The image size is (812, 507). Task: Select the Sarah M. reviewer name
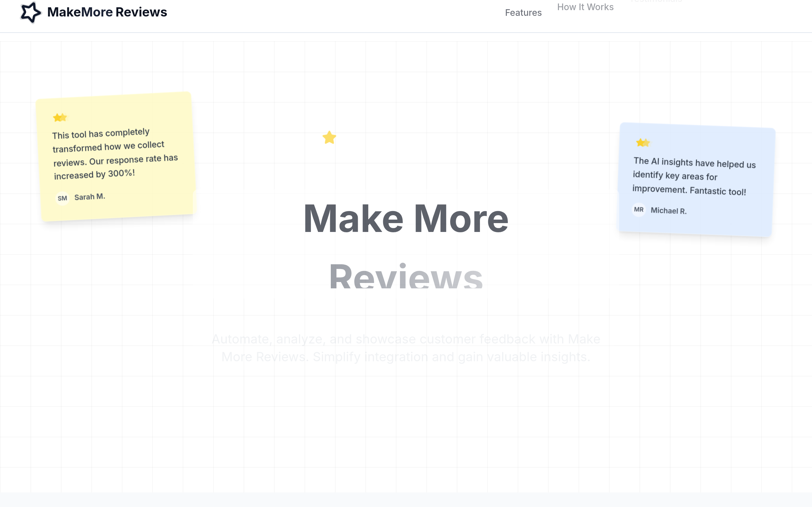89,197
